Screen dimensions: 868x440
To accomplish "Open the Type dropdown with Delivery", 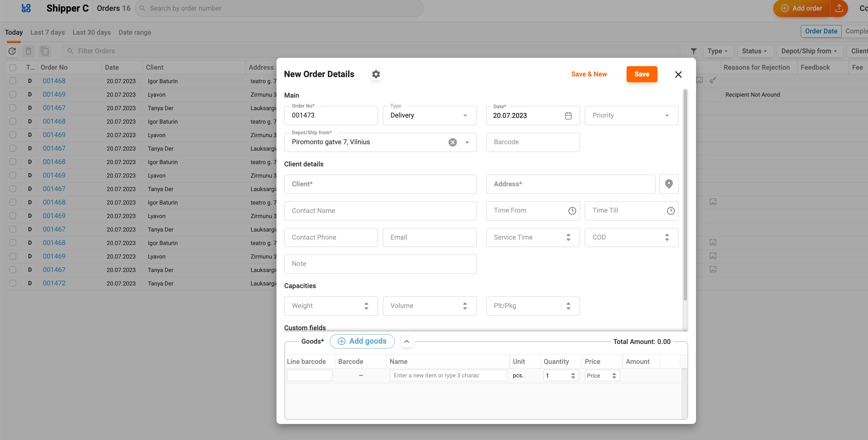I will pyautogui.click(x=429, y=116).
